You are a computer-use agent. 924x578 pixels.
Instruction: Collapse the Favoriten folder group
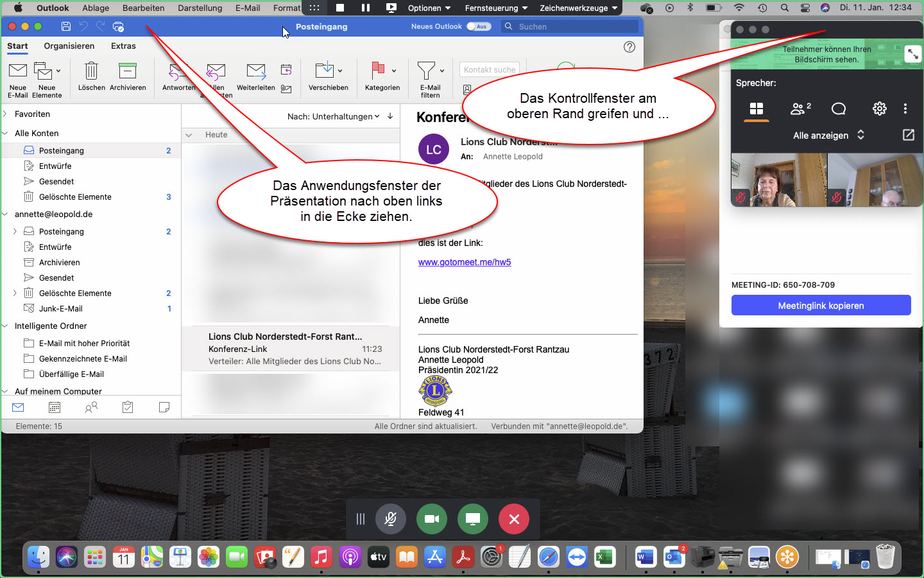pos(6,114)
